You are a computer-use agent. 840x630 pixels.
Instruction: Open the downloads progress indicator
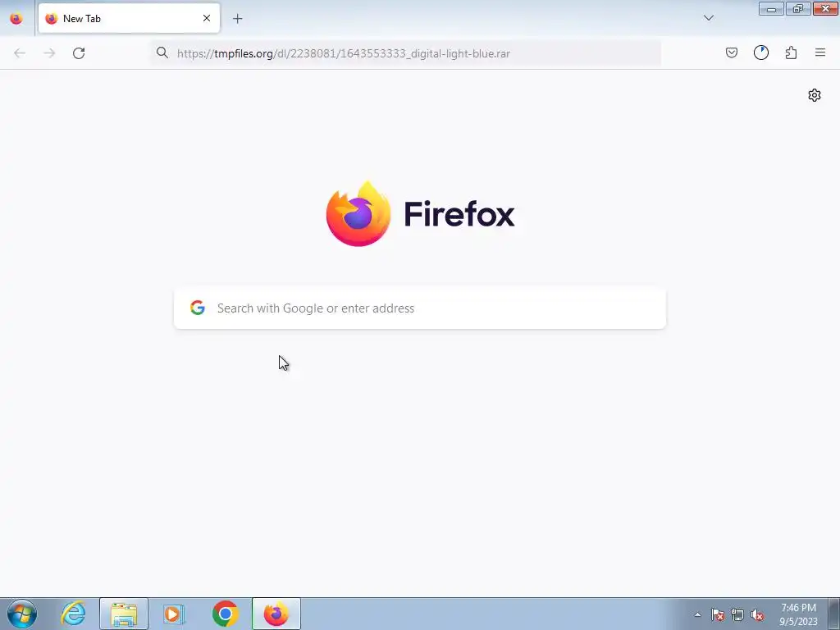(761, 52)
